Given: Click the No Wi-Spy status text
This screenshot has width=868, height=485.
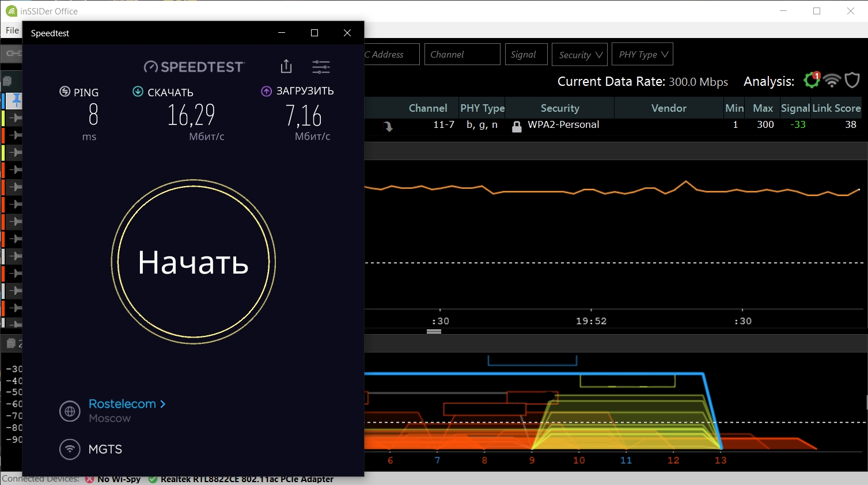Looking at the screenshot, I should [x=119, y=479].
